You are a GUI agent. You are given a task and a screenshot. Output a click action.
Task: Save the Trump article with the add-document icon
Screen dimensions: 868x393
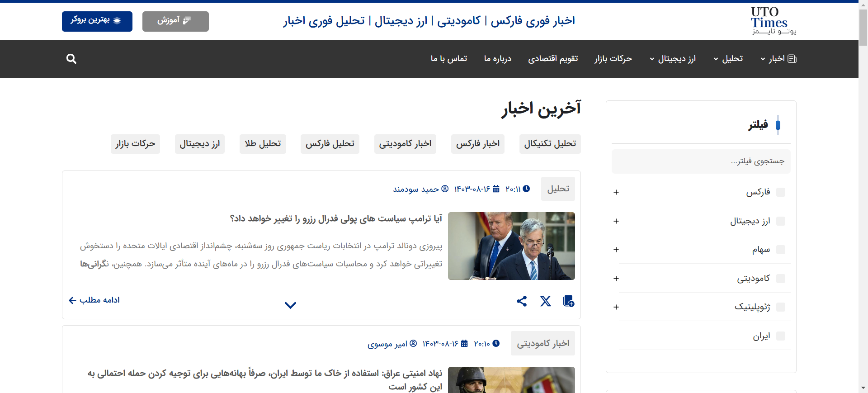[569, 301]
